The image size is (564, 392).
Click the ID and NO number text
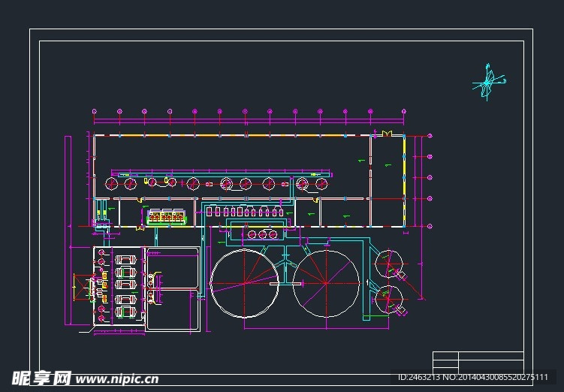coord(472,378)
